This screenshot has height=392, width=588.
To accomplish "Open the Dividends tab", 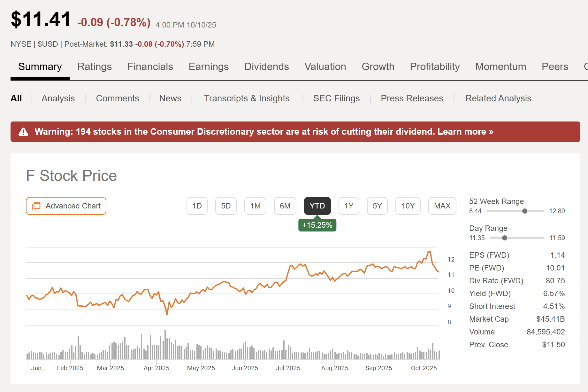I will (267, 67).
